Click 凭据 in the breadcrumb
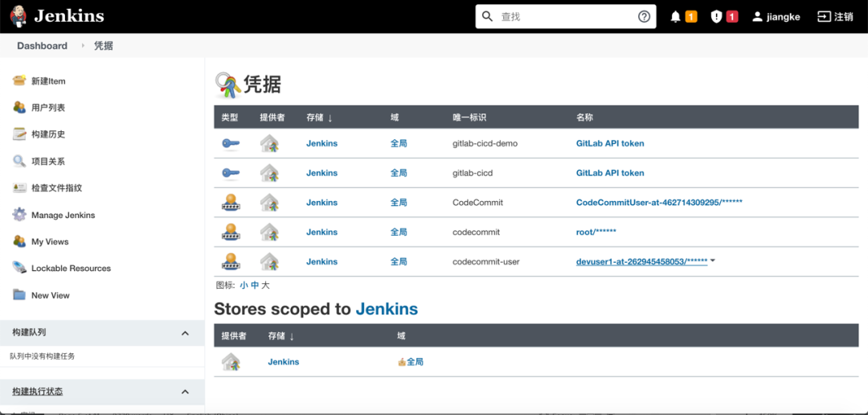 click(x=104, y=46)
